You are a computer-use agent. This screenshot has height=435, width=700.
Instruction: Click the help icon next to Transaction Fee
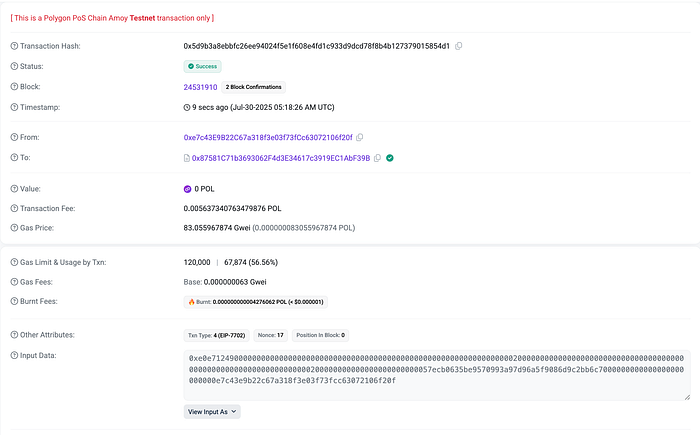point(14,209)
